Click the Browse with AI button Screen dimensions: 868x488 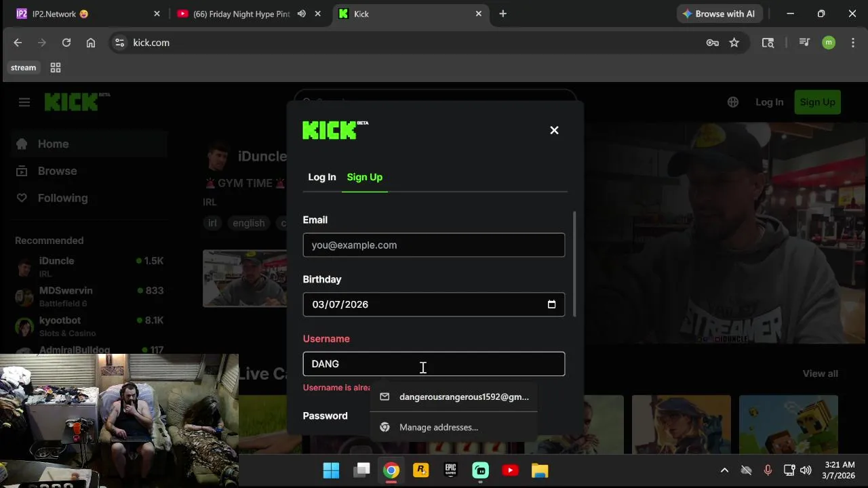click(x=719, y=14)
